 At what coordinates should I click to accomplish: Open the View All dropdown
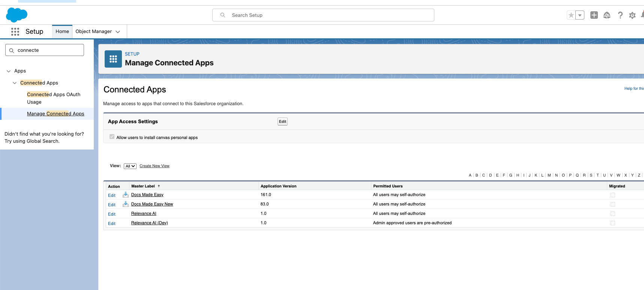tap(130, 166)
